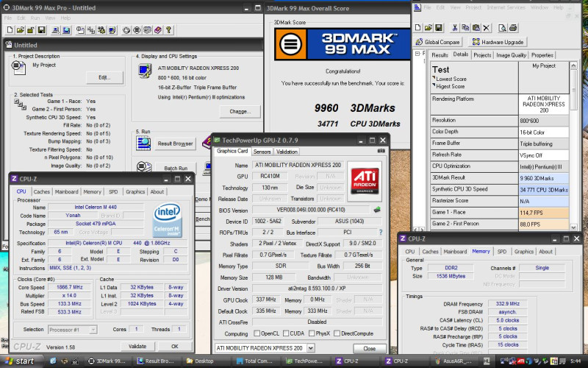588x368 pixels.
Task: Open the Run menu in 3DMark 99 Max
Action: (x=35, y=18)
